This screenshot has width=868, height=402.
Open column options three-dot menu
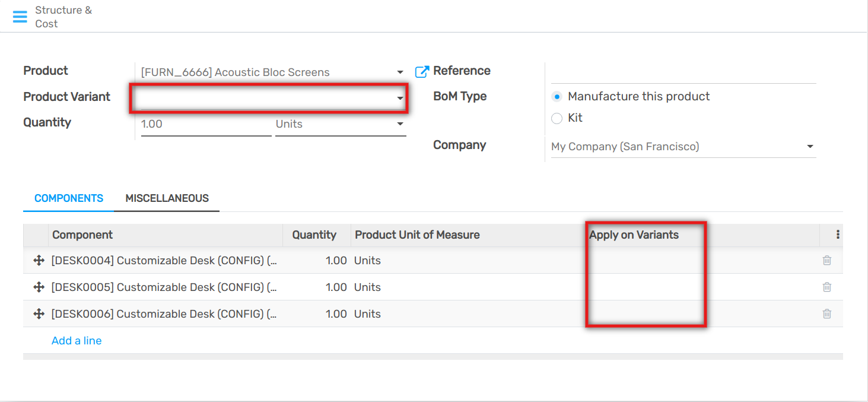(x=837, y=235)
